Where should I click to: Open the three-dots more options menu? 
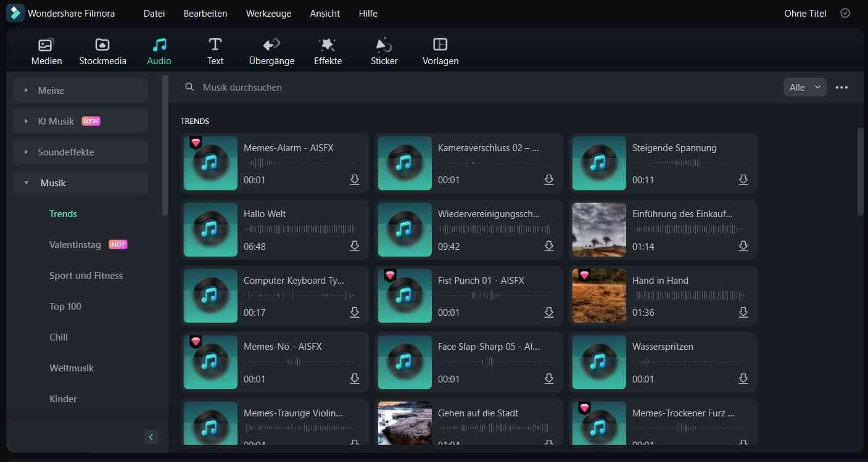coord(841,87)
